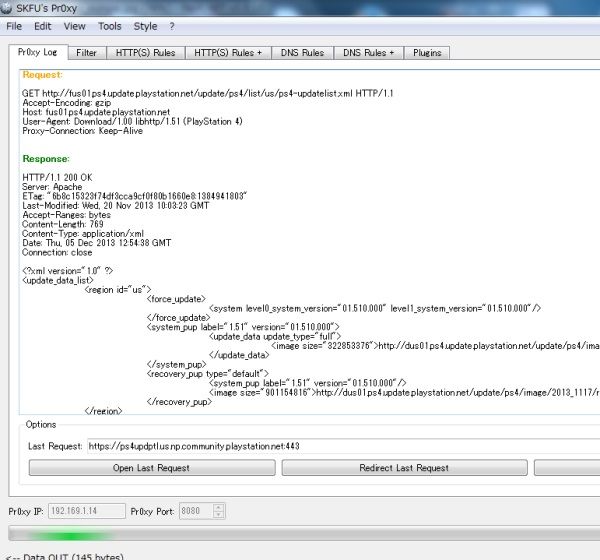Switch to the Pr0xy Log tab
Image resolution: width=600 pixels, height=560 pixels.
pos(38,52)
